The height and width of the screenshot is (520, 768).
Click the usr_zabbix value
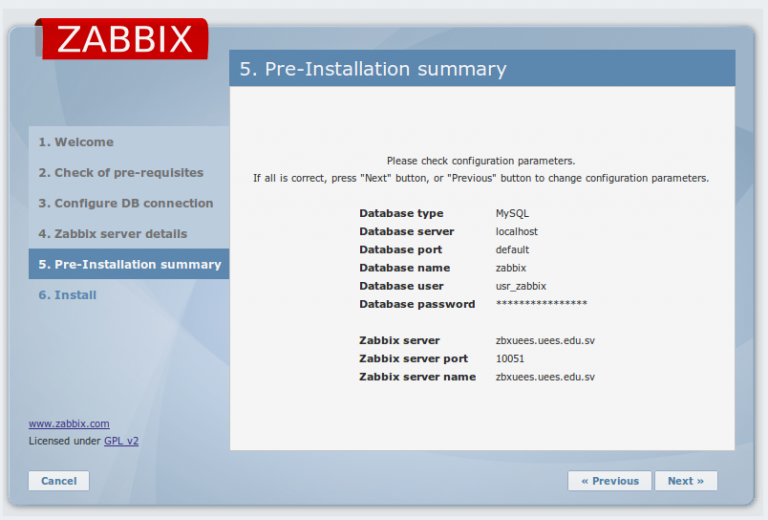point(521,286)
